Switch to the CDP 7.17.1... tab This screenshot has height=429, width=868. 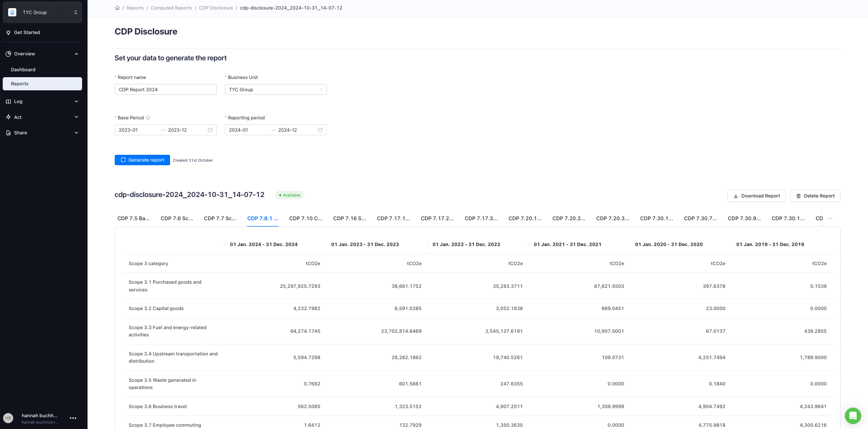click(393, 218)
